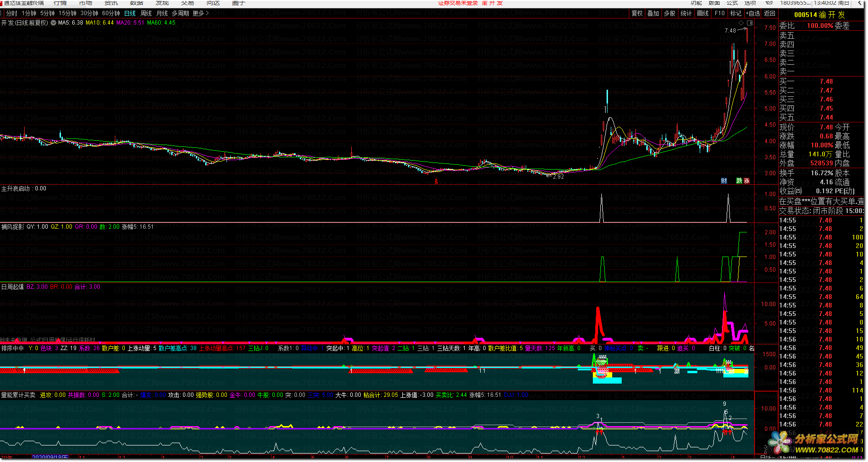Switch to the 周线 weekly chart tab
This screenshot has width=868, height=462.
pos(146,13)
